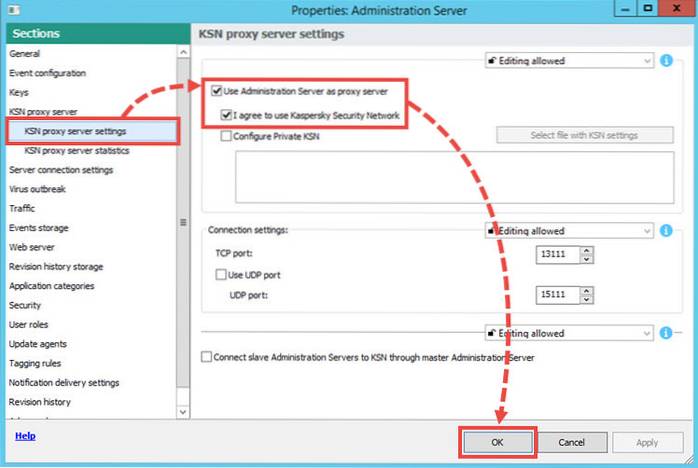Click into the TCP port field
The image size is (698, 468).
pyautogui.click(x=555, y=255)
